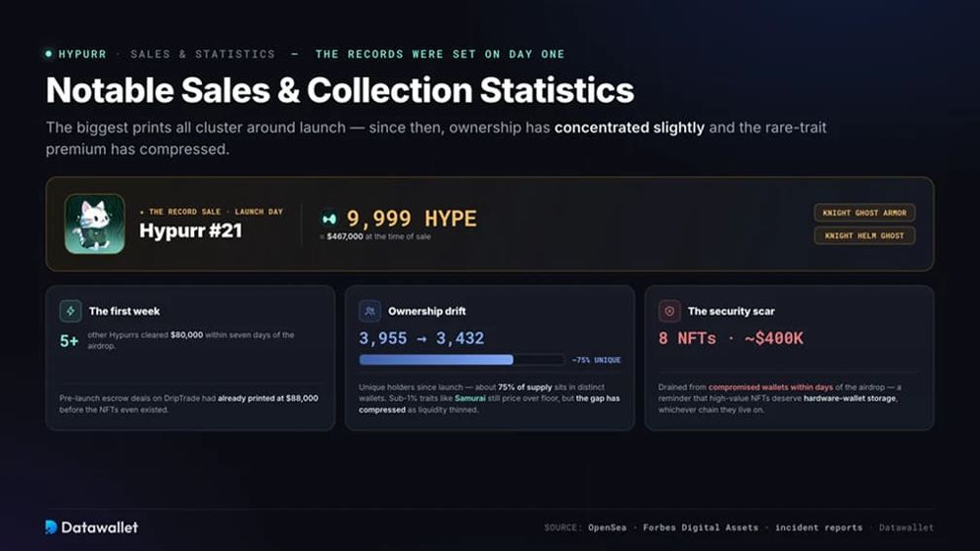The width and height of the screenshot is (980, 551).
Task: Click the HYPE token icon before 9,999 HYPE
Action: pyautogui.click(x=329, y=219)
